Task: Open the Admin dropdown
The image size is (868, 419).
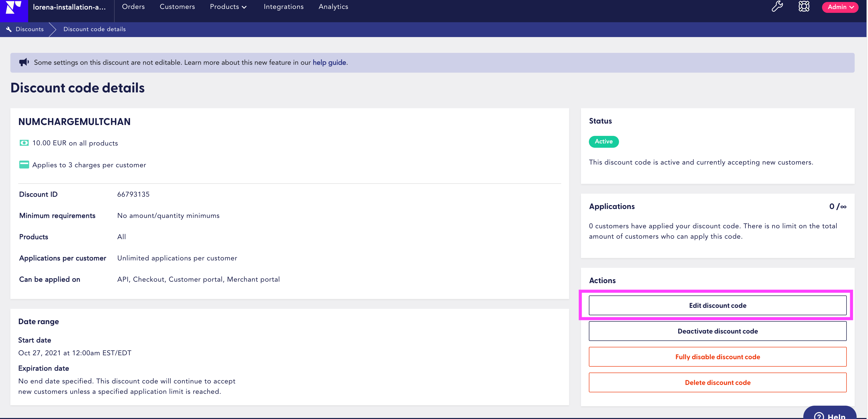Action: 840,7
